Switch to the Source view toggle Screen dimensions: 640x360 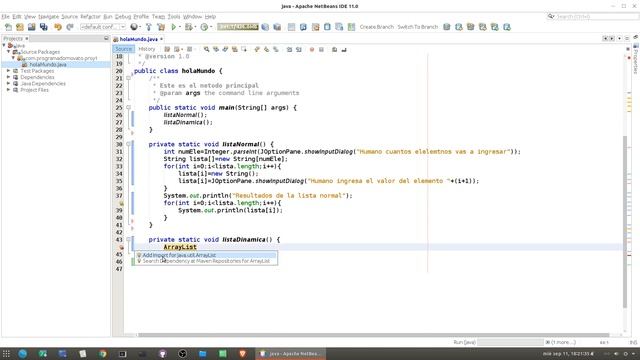pyautogui.click(x=123, y=49)
